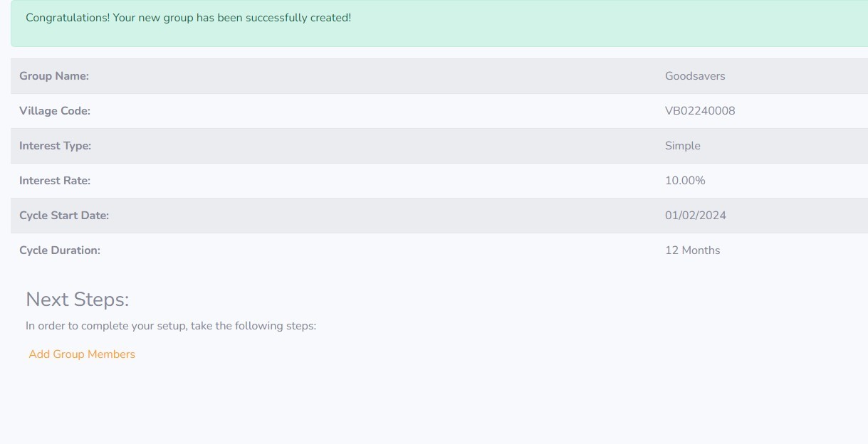The image size is (868, 444).
Task: Click the Interest Rate label
Action: (55, 181)
